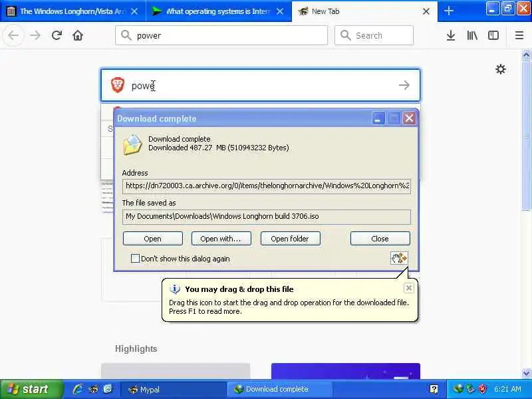Click the help question mark tray icon
The image size is (532, 399).
click(x=434, y=389)
